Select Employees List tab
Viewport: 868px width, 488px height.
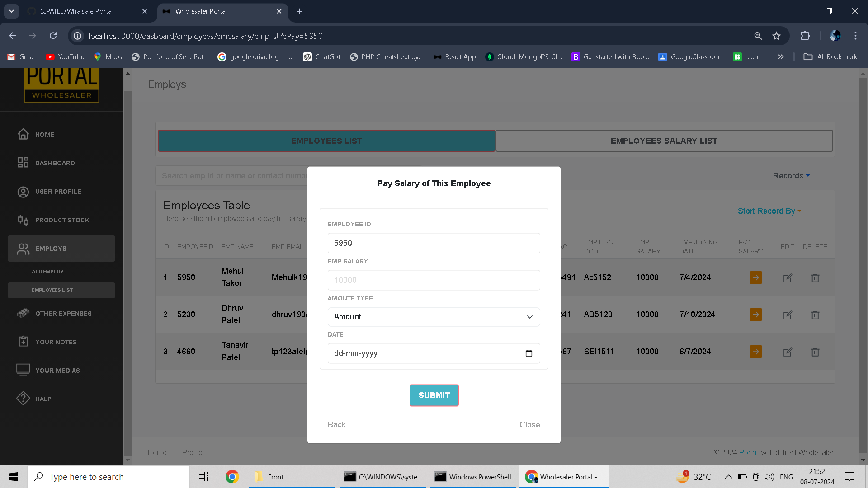(326, 141)
